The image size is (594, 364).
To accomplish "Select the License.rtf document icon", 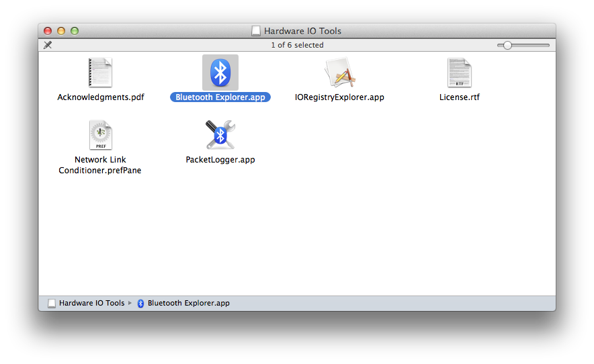I will click(459, 73).
